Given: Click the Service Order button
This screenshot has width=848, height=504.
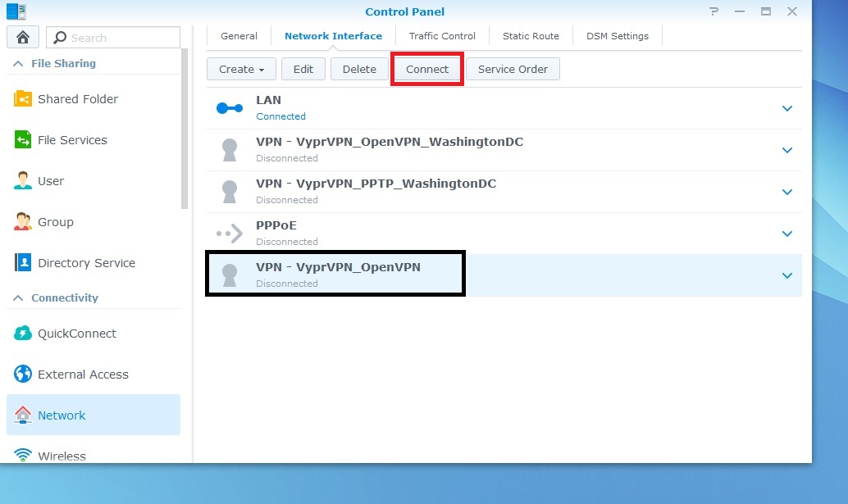Looking at the screenshot, I should [x=513, y=69].
